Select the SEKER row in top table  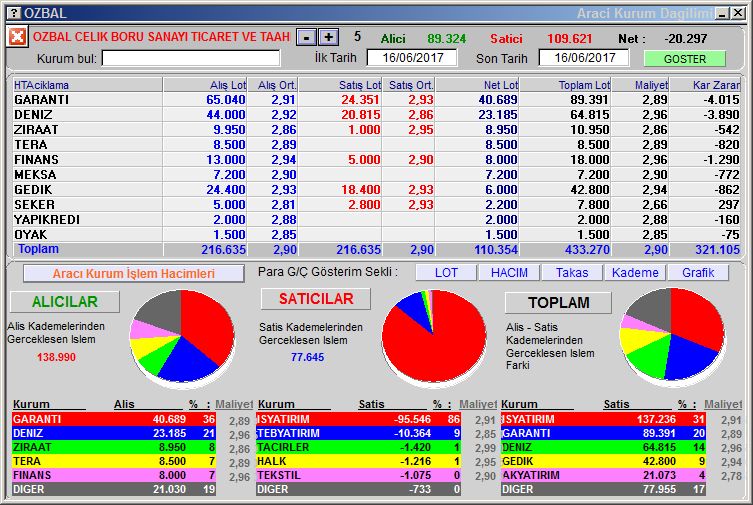click(x=376, y=204)
